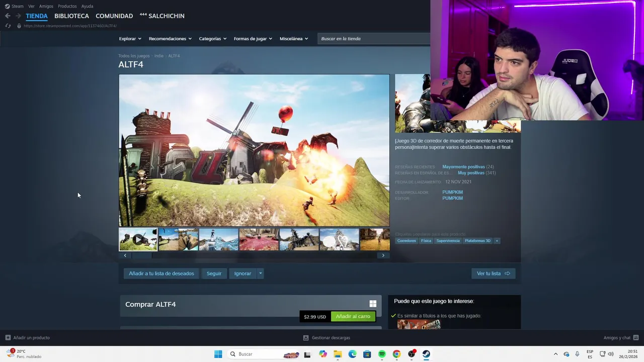Click the left arrow of the screenshot strip
The image size is (644, 362).
click(x=125, y=255)
